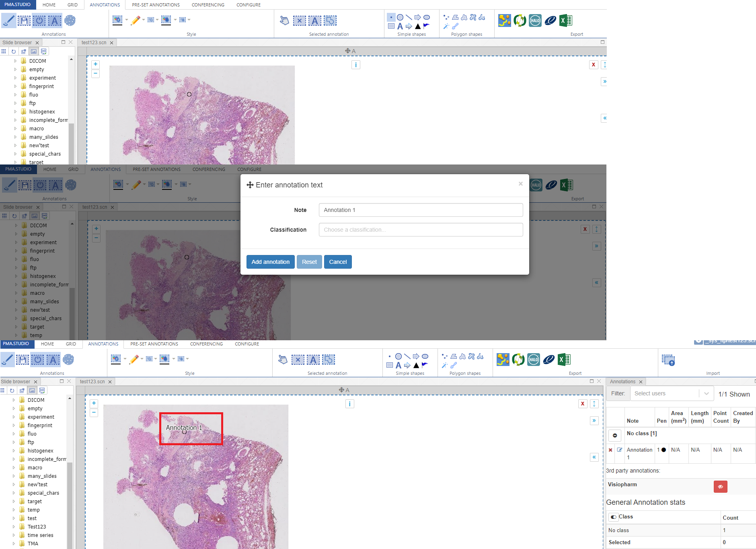The width and height of the screenshot is (756, 549).
Task: Click the edit icon for Annotation 1
Action: [620, 450]
